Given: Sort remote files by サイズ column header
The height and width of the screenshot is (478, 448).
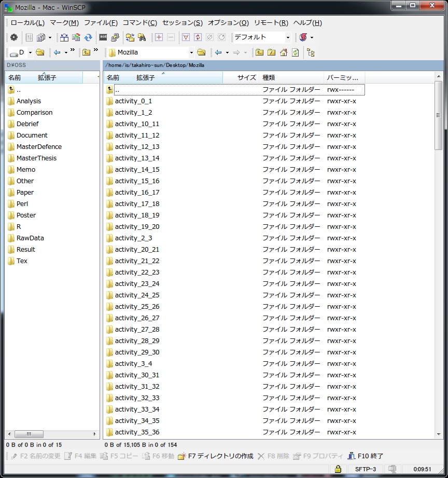Looking at the screenshot, I should click(x=241, y=77).
